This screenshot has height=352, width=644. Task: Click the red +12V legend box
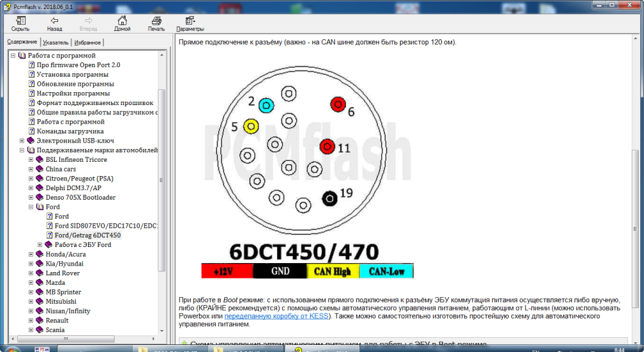[x=227, y=271]
